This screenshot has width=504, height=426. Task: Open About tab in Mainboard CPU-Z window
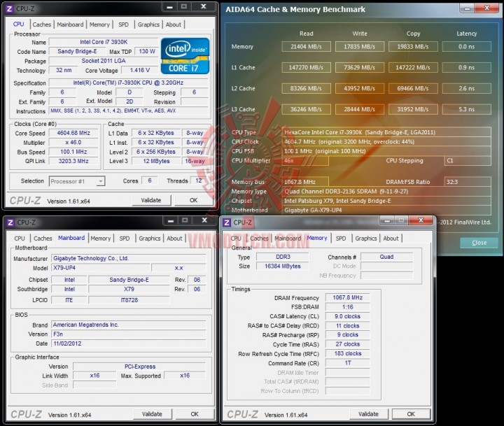[x=174, y=239]
